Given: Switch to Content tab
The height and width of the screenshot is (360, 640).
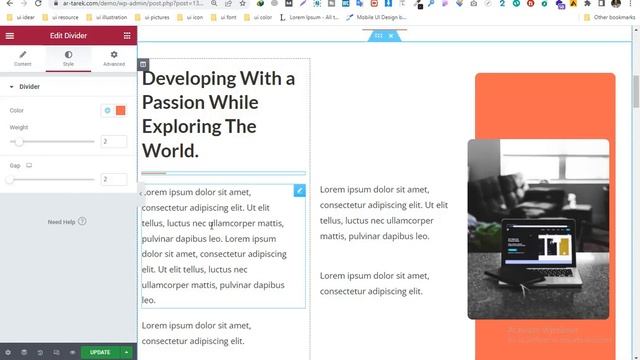Looking at the screenshot, I should 23,58.
